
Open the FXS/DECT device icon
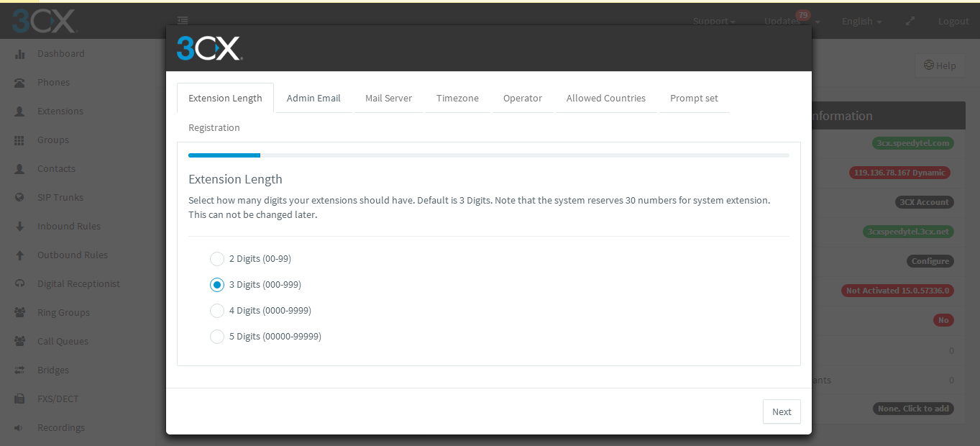20,399
